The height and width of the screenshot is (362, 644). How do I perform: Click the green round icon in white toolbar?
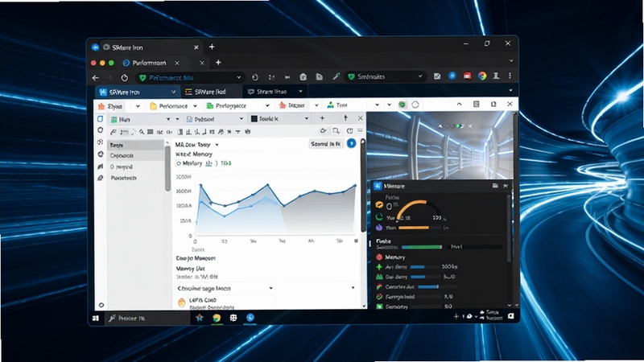(402, 105)
